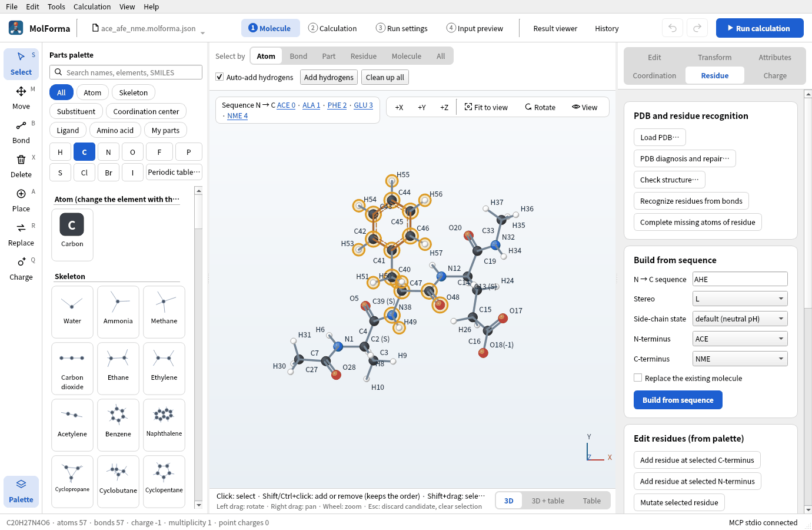Open the Calculation menu
This screenshot has width=812, height=530.
click(92, 6)
